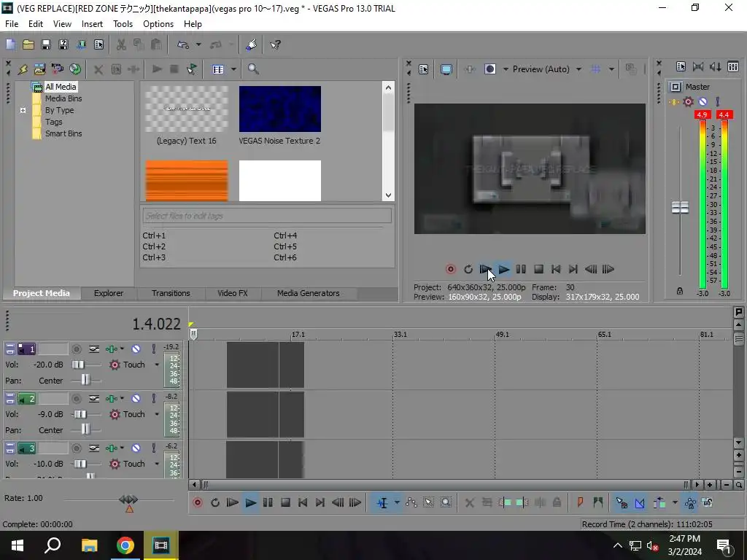
Task: Click the Cut scissors icon in main toolbar
Action: pos(121,44)
